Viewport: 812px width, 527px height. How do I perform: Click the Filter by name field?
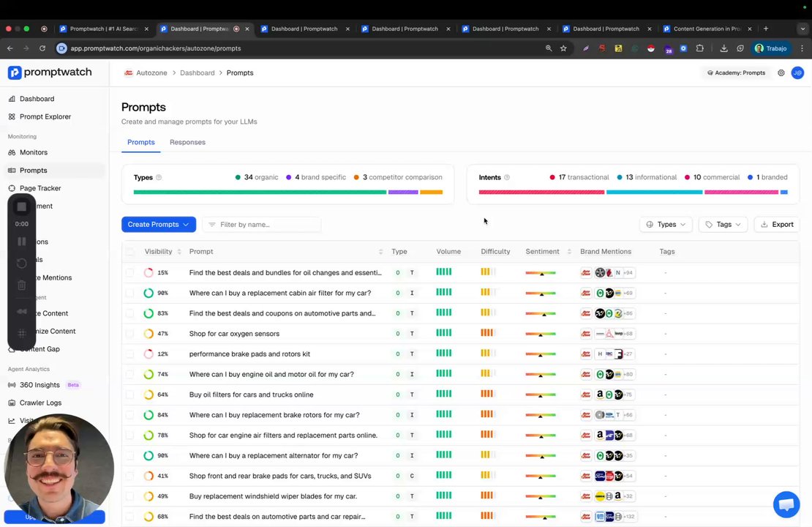tap(261, 225)
